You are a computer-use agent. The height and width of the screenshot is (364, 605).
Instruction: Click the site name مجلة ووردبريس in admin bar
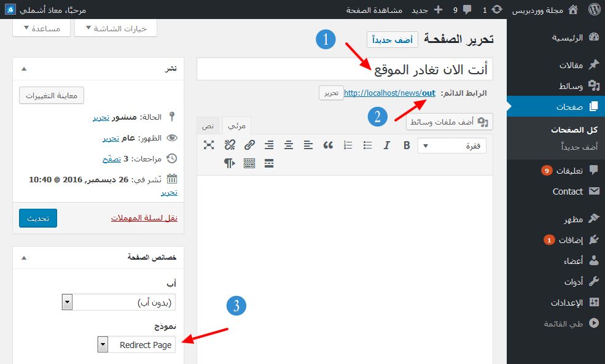537,10
